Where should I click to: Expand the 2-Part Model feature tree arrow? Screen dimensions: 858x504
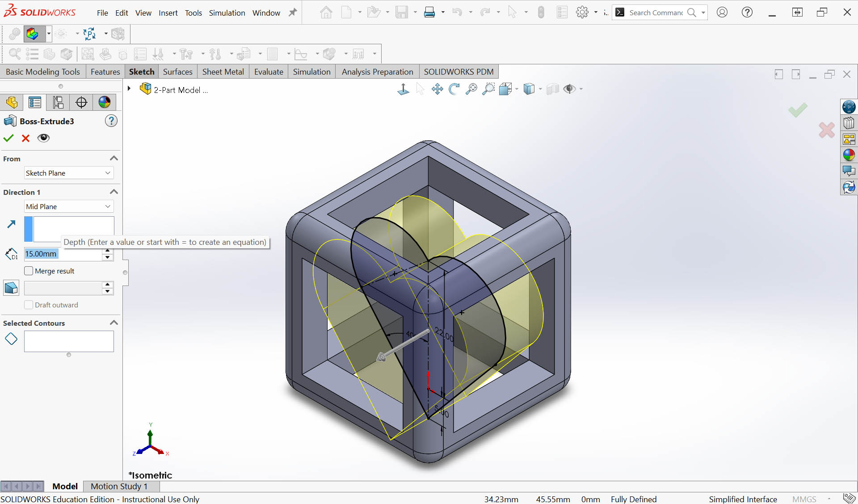click(129, 88)
